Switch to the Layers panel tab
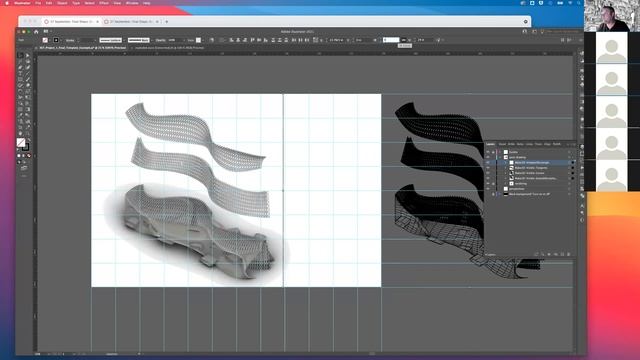The image size is (640, 360). point(490,144)
